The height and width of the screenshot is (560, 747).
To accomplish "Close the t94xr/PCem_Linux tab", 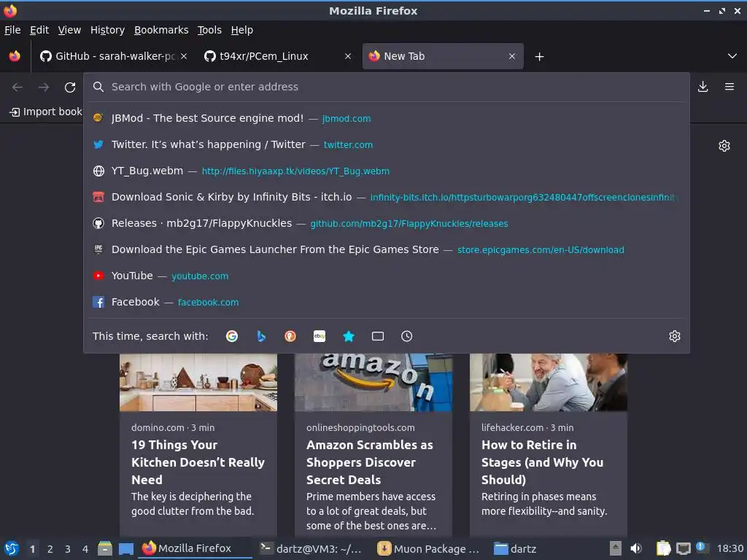I will tap(348, 56).
